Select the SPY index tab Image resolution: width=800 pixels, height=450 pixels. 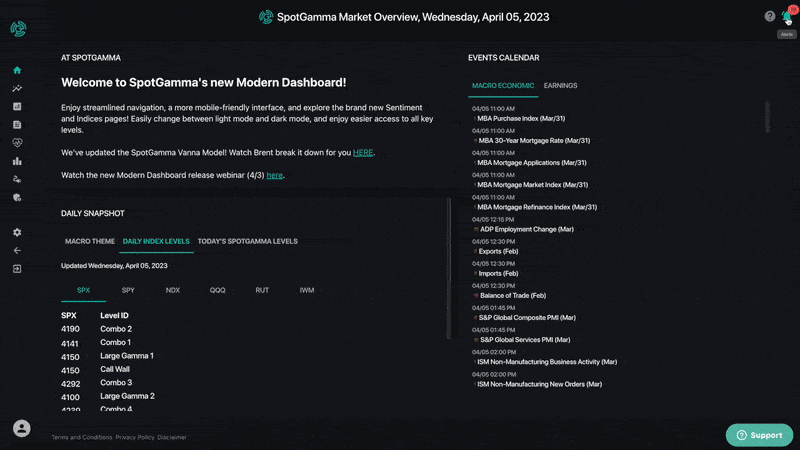128,290
